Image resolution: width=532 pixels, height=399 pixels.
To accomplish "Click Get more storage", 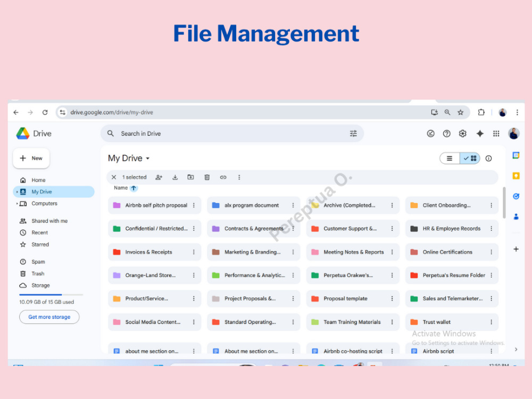I will point(49,317).
